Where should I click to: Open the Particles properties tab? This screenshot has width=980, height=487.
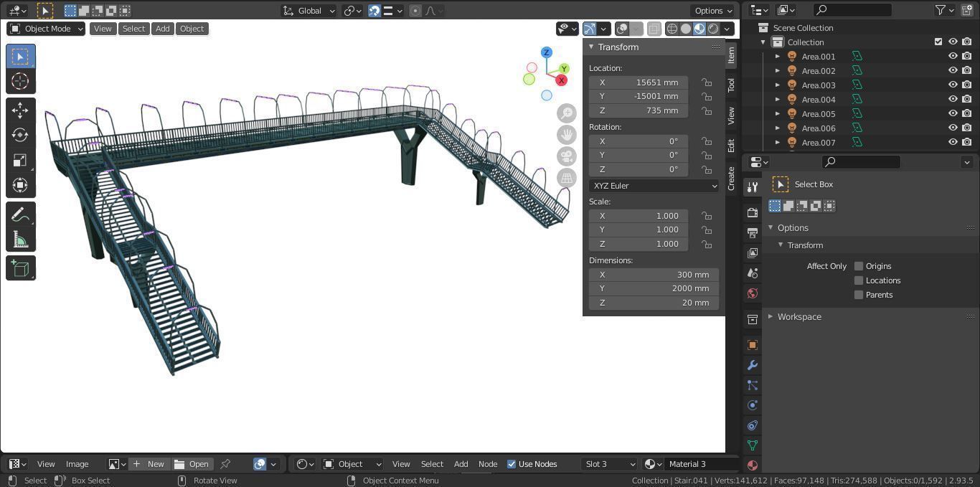pos(753,385)
